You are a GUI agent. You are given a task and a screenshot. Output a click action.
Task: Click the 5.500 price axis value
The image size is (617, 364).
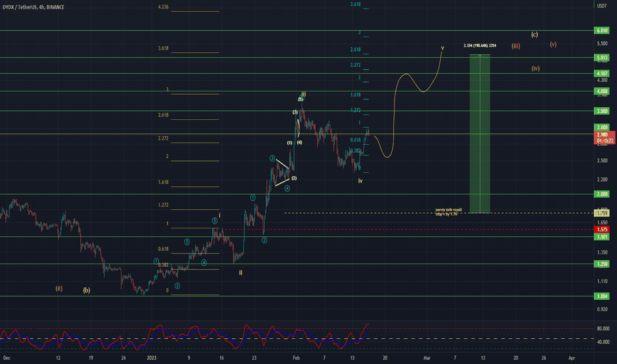pos(602,44)
